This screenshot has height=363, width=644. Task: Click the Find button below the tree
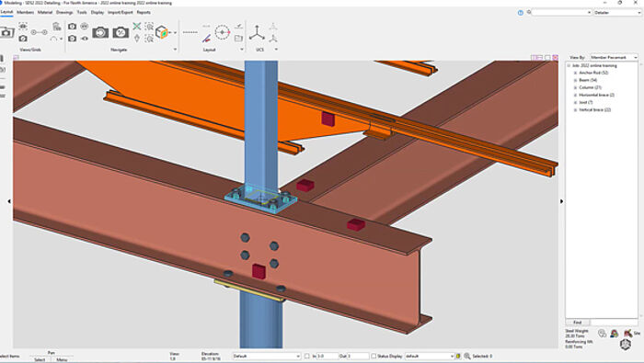(578, 323)
